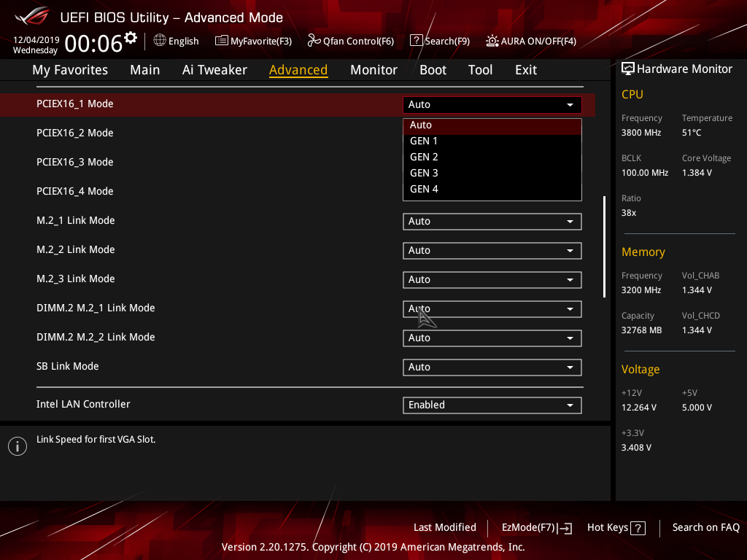Open the My Favorites tab

click(70, 70)
